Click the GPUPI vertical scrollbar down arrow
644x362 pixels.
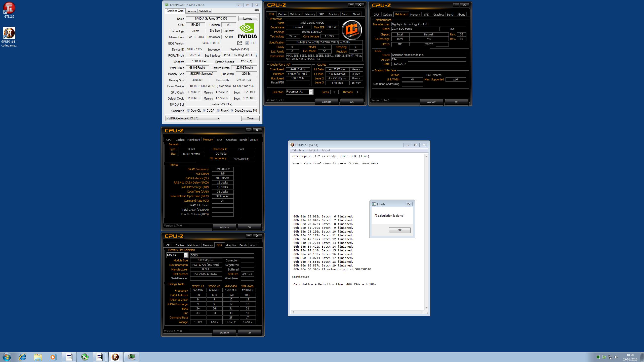click(x=426, y=308)
